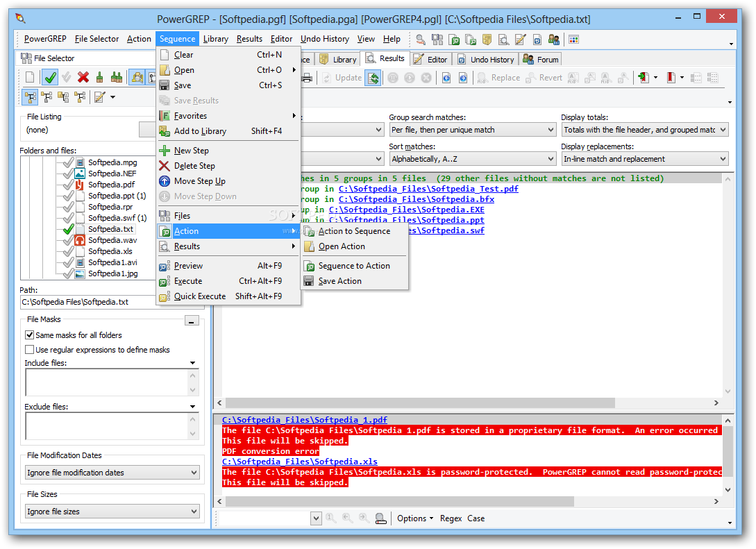Viewport: 756px width, 549px height.
Task: Click the green arrows automatic update icon
Action: [373, 78]
